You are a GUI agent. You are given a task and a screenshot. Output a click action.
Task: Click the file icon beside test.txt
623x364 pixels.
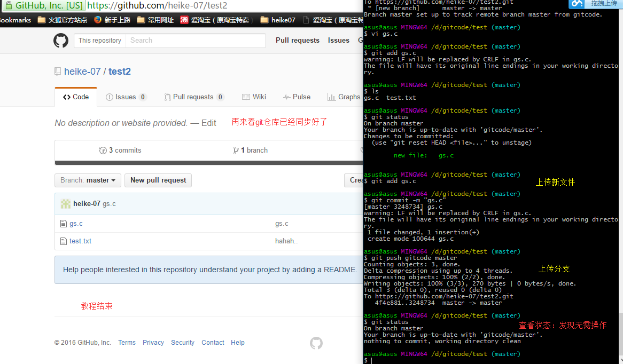point(63,241)
